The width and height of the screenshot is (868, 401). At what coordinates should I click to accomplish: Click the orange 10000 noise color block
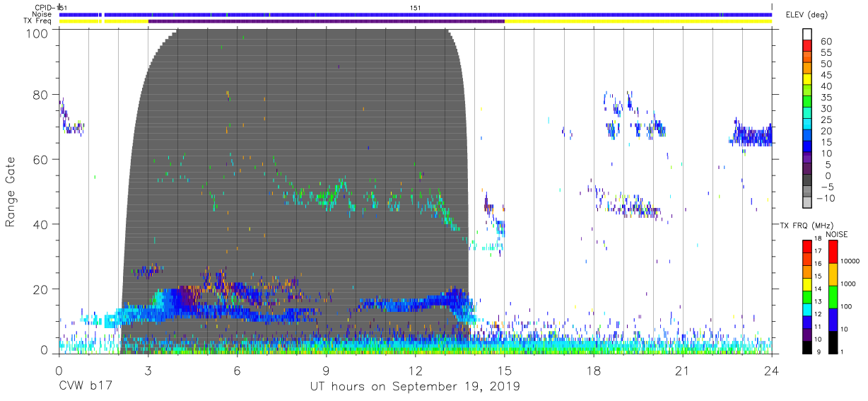click(x=833, y=274)
